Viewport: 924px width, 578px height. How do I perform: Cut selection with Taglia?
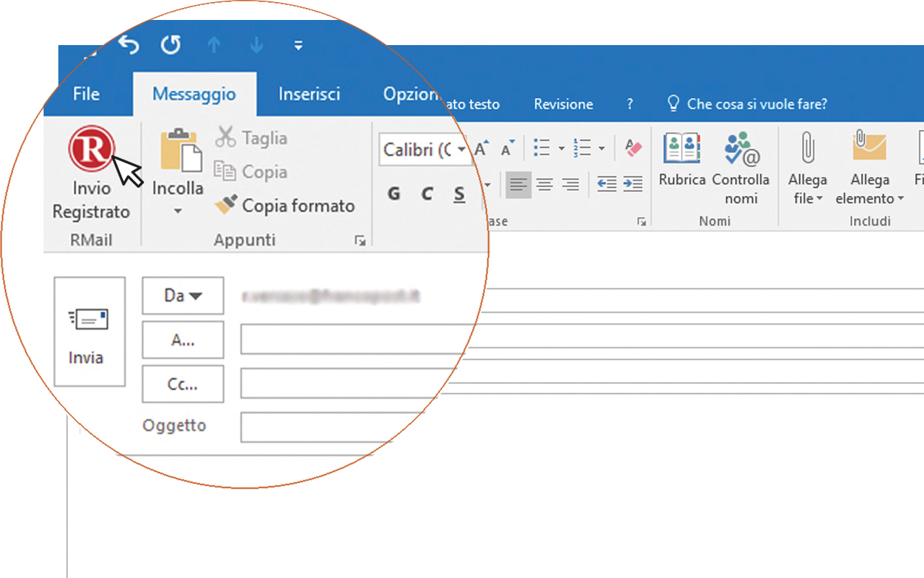pyautogui.click(x=251, y=137)
